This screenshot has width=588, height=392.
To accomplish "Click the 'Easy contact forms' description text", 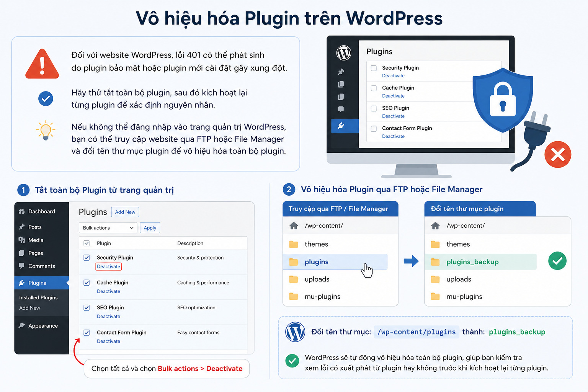I will (198, 333).
